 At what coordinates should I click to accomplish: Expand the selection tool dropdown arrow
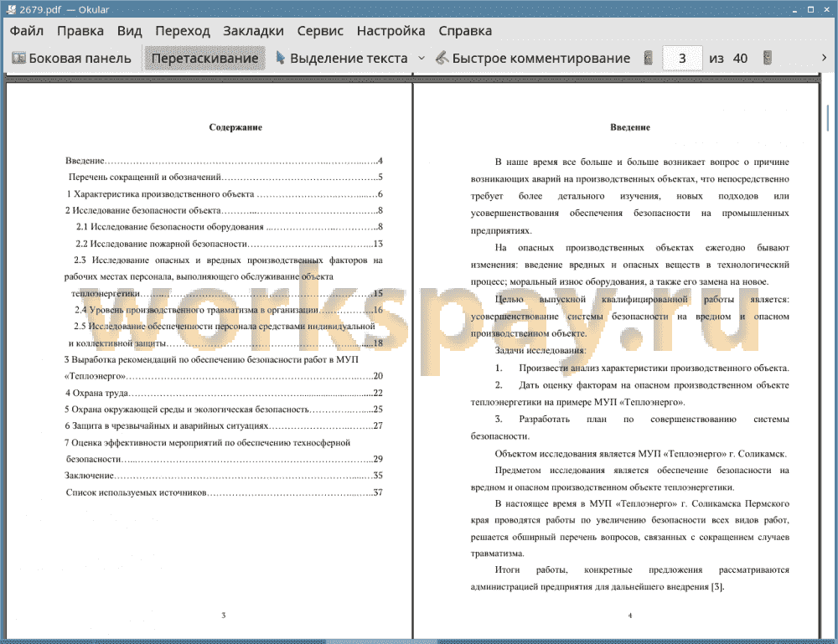click(x=422, y=59)
